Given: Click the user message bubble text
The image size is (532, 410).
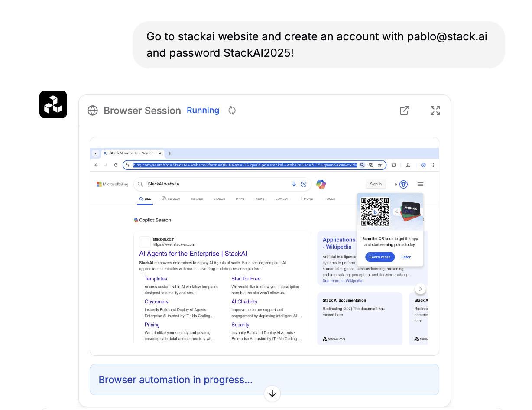Looking at the screenshot, I should click(317, 45).
